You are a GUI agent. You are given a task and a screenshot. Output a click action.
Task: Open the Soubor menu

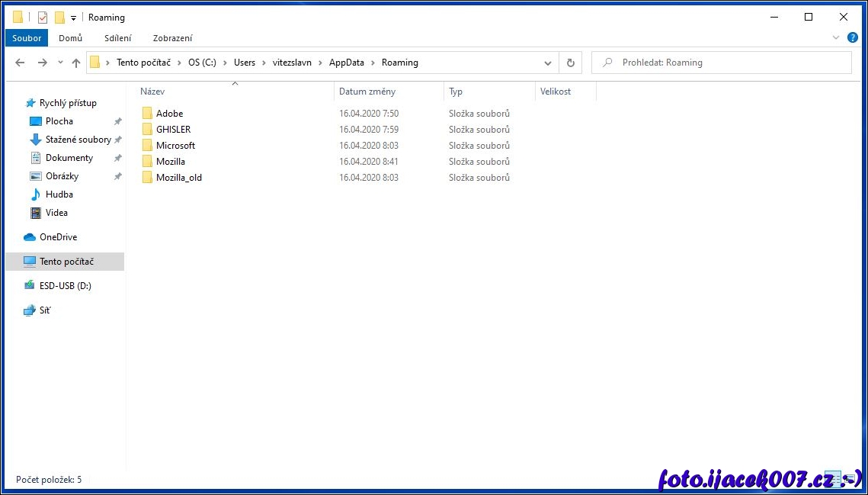(27, 37)
